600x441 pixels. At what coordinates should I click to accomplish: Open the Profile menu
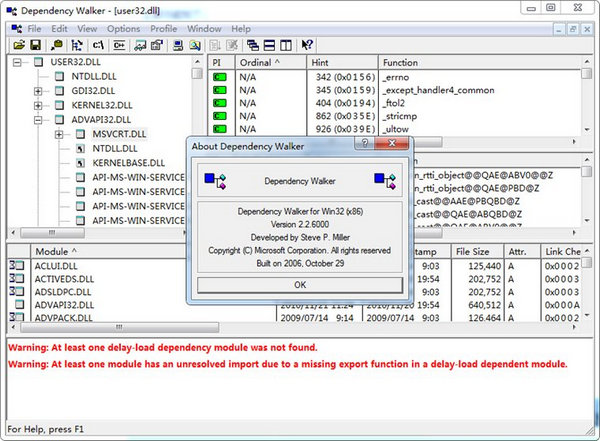tap(163, 29)
